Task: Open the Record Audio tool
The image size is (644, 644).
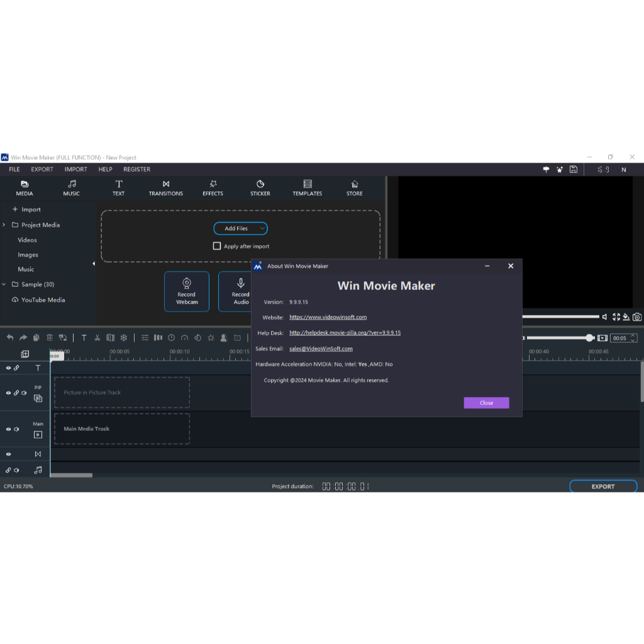Action: click(x=240, y=291)
